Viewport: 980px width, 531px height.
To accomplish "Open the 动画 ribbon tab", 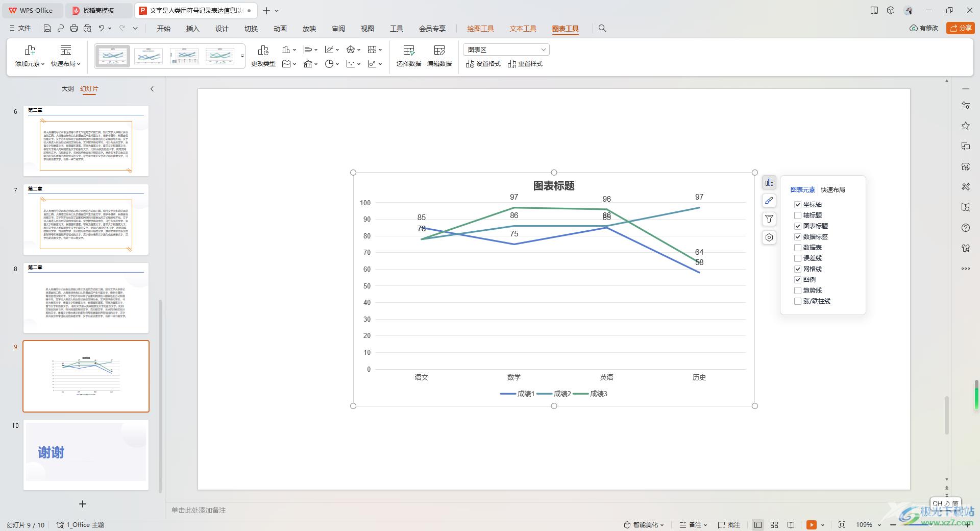I will [280, 29].
